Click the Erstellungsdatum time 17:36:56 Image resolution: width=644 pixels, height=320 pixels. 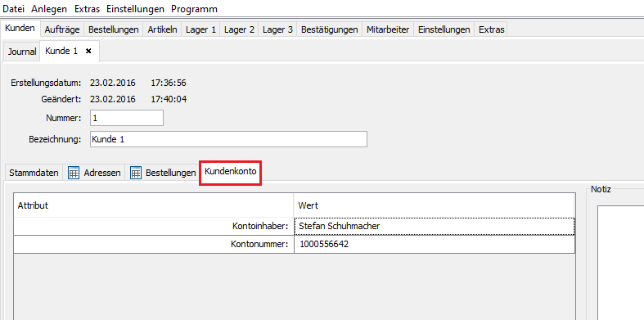point(169,83)
